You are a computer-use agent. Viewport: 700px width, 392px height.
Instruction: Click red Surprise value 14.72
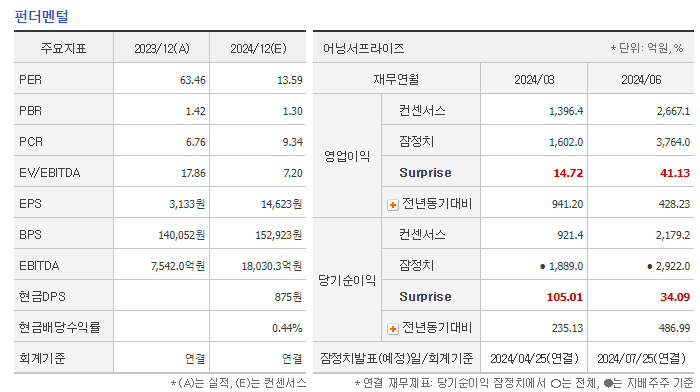tap(568, 173)
